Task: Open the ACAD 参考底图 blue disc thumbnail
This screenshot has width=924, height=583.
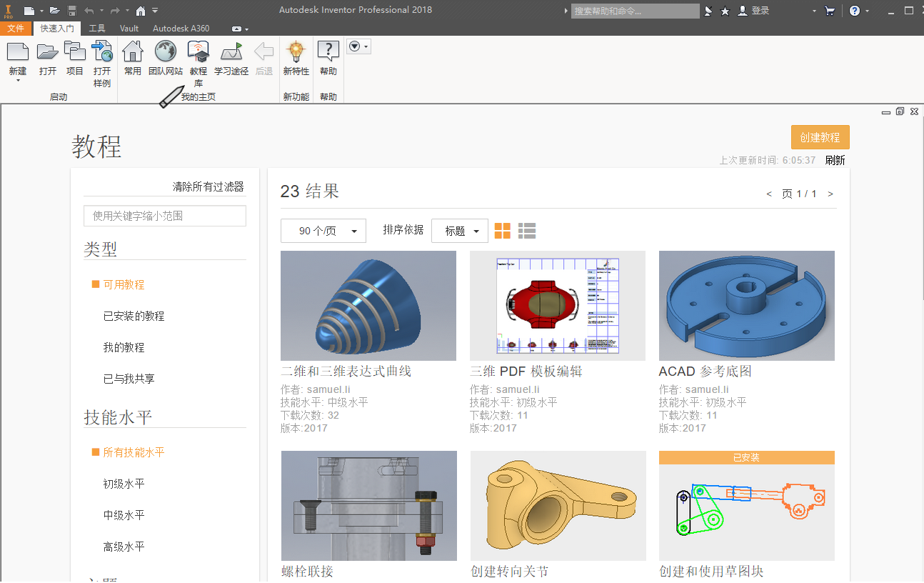Action: [x=747, y=306]
